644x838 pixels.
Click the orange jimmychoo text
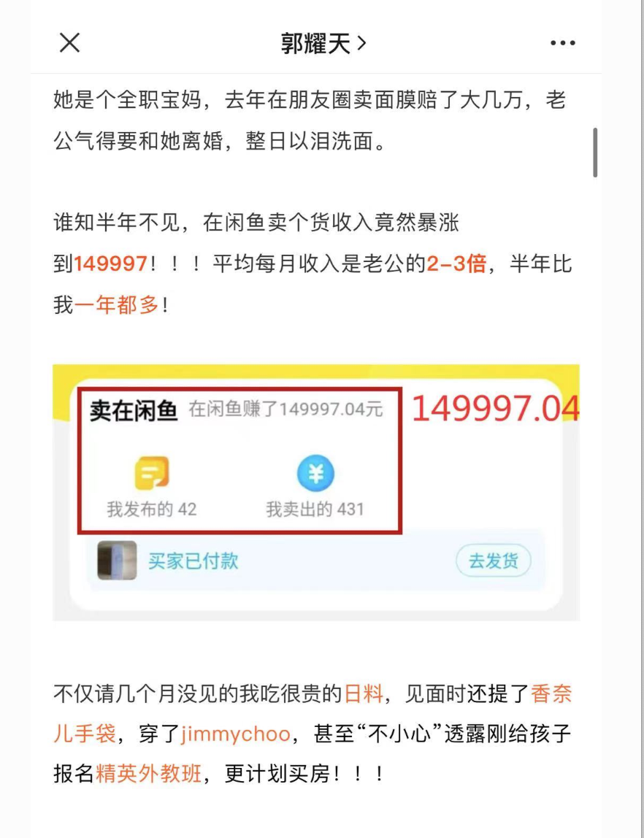point(236,734)
